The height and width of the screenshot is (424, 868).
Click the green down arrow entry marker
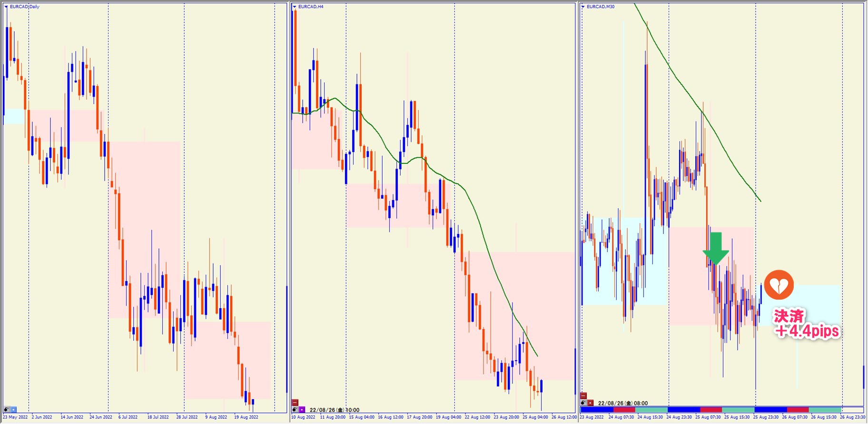(x=716, y=248)
